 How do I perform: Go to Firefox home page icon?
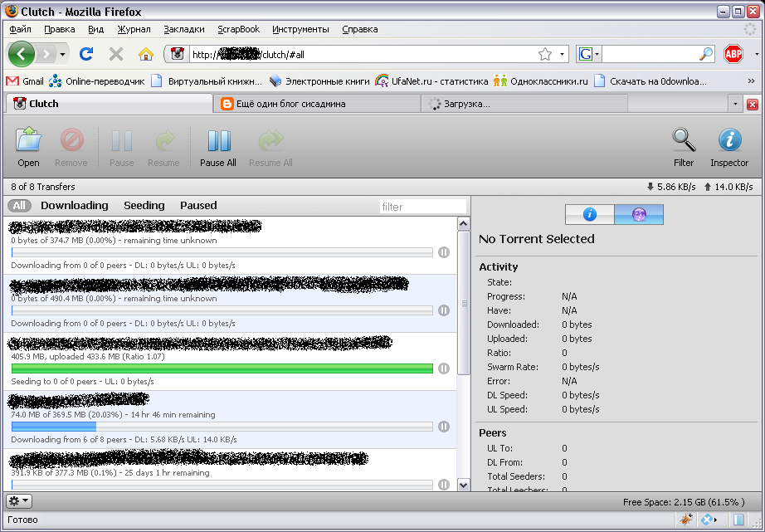tap(146, 54)
